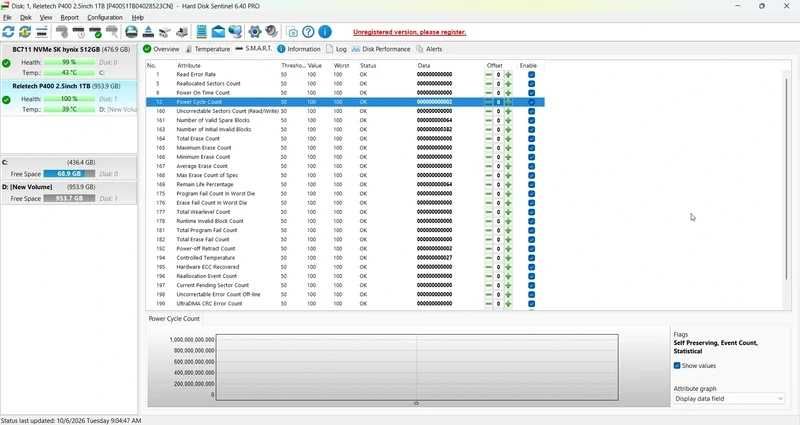This screenshot has height=425, width=800.
Task: Click the plus offset for Total Erase Count
Action: [508, 139]
